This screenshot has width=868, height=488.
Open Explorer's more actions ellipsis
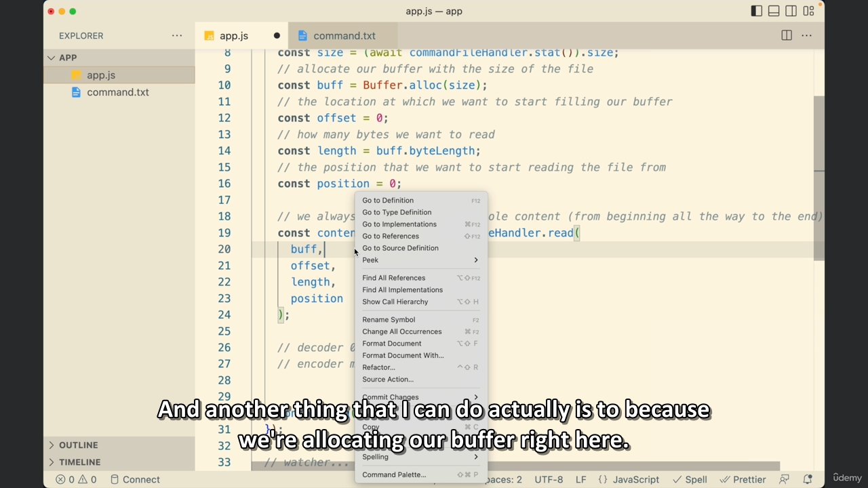click(177, 35)
